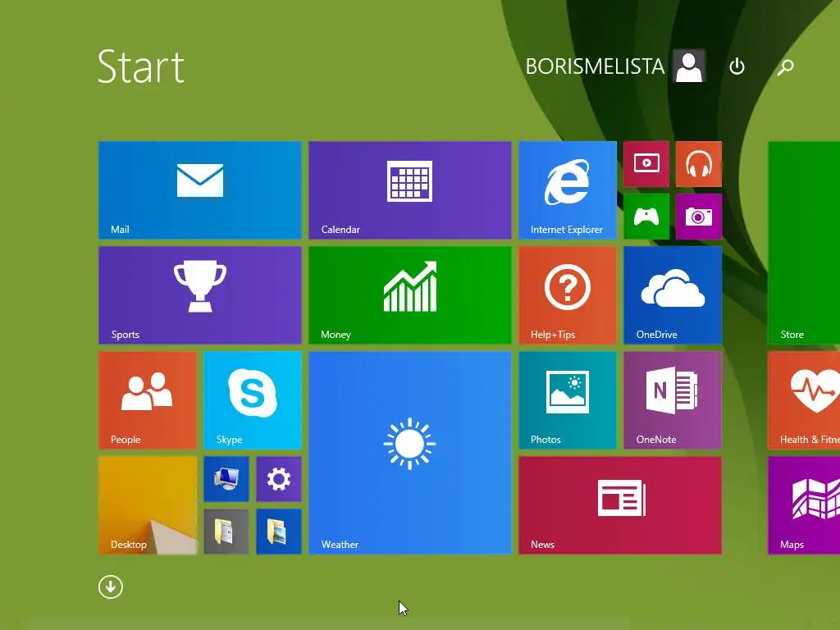Open the Photos tile
This screenshot has height=630, width=840.
tap(568, 399)
